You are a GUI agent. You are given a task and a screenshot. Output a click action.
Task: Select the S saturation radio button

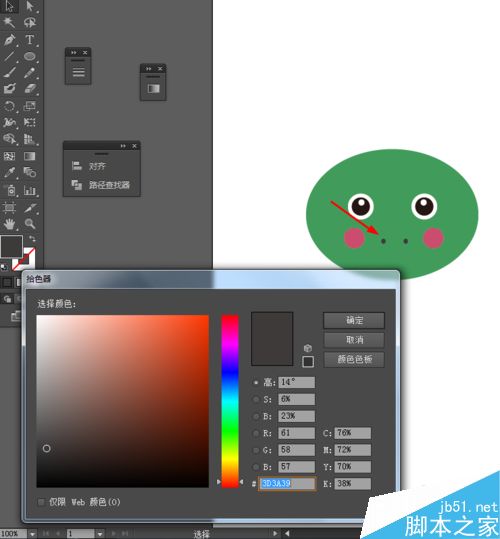pos(256,399)
